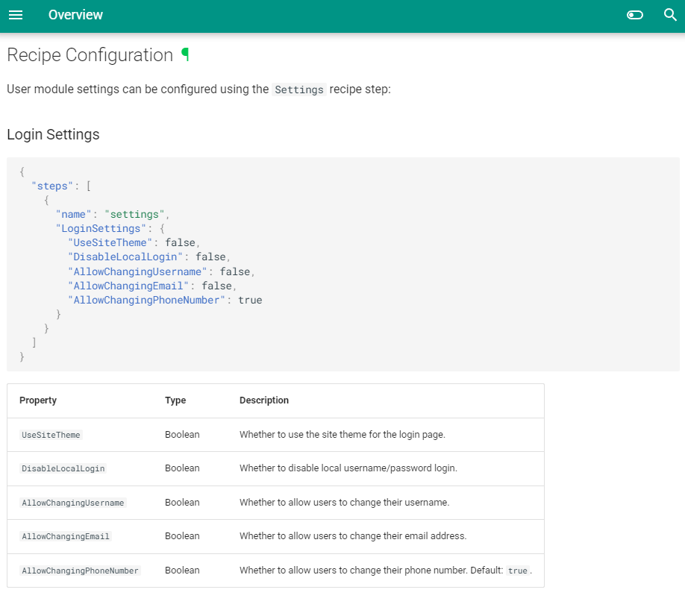This screenshot has height=616, width=685.
Task: Click DisableLocalLogin in the property table
Action: (x=63, y=468)
